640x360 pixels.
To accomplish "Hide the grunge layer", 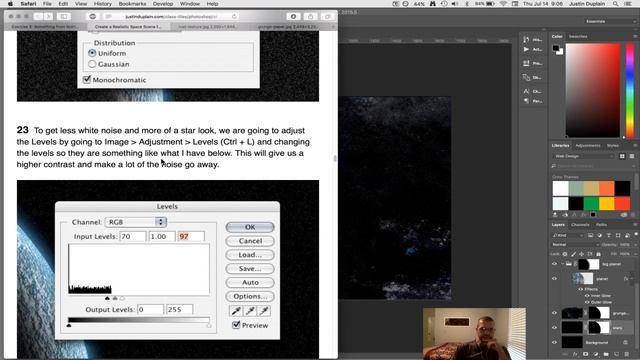I will click(554, 313).
